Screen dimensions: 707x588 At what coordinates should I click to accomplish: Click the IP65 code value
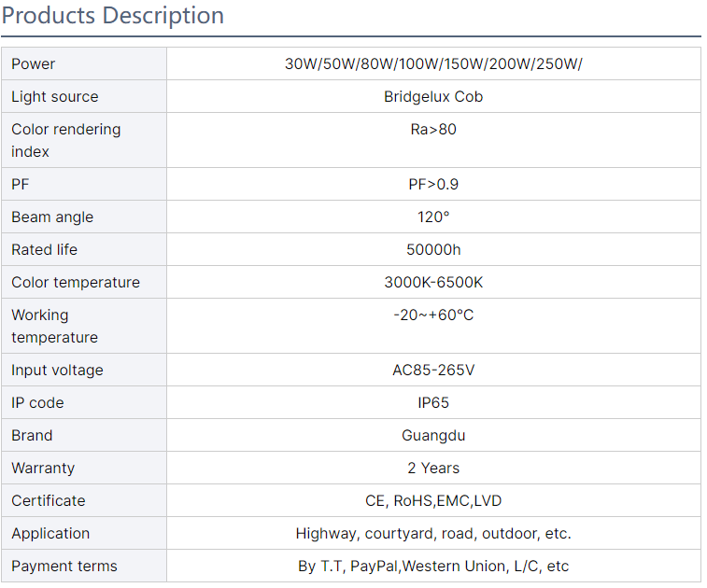pyautogui.click(x=433, y=403)
